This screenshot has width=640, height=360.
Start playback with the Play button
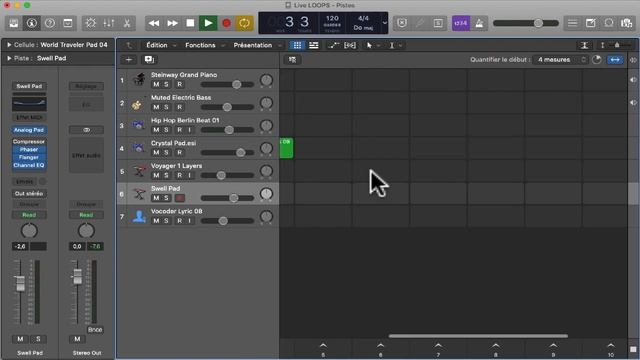click(208, 23)
